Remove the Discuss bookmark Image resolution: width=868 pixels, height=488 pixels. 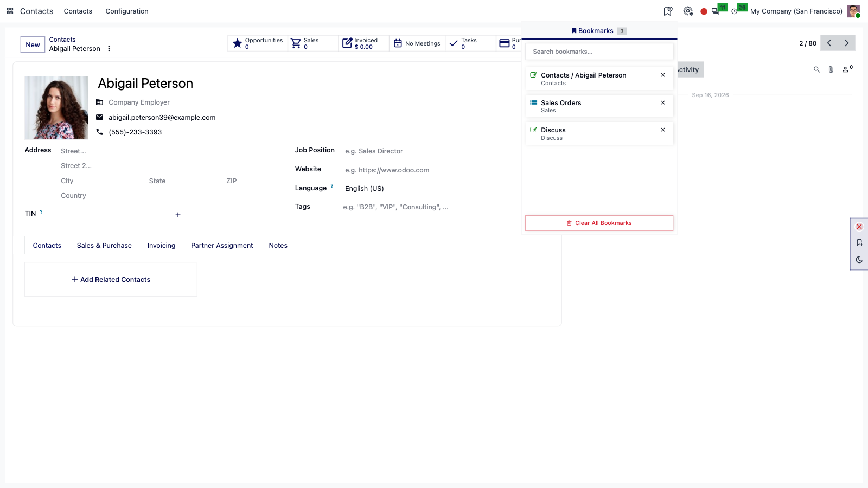point(663,130)
